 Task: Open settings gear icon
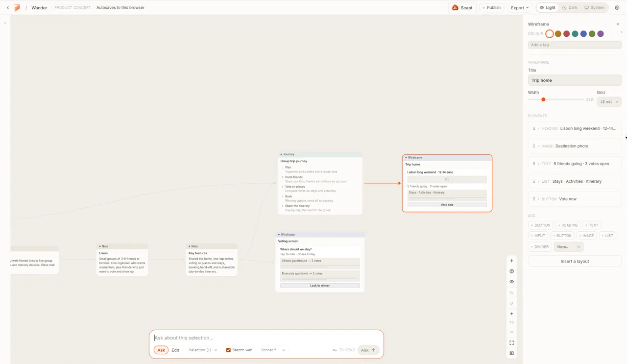(x=617, y=8)
